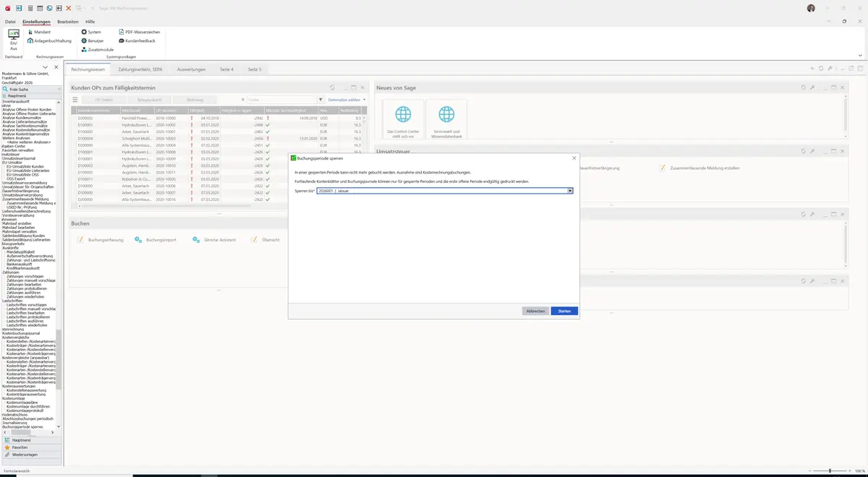The height and width of the screenshot is (477, 868).
Task: Open Benutzer settings in the ribbon
Action: click(93, 40)
